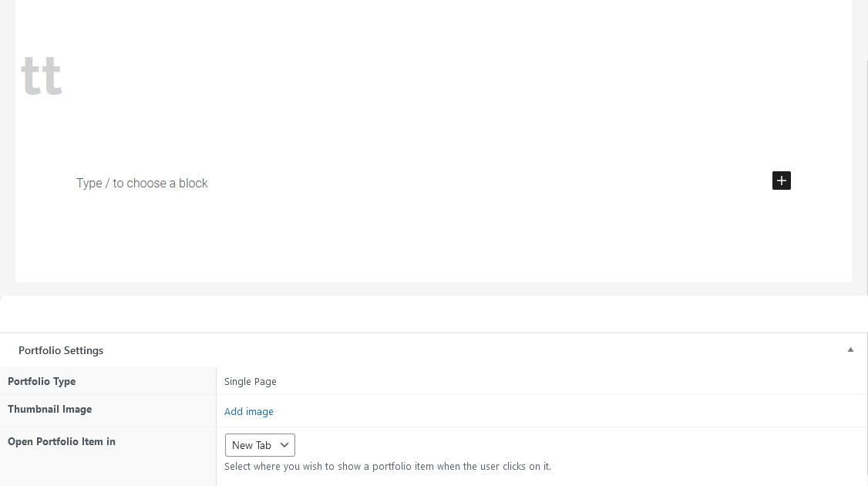Click the 'tt' page title field
Screen dimensions: 868x486
click(42, 76)
